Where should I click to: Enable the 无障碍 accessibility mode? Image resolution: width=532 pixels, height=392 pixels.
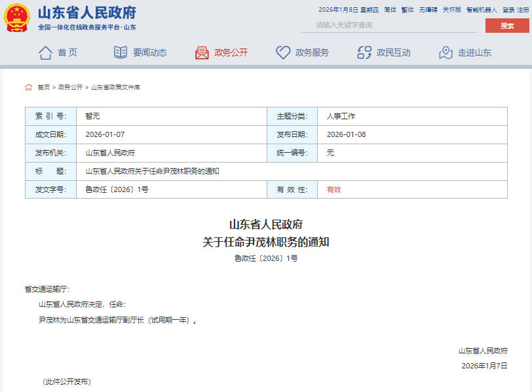[x=428, y=10]
